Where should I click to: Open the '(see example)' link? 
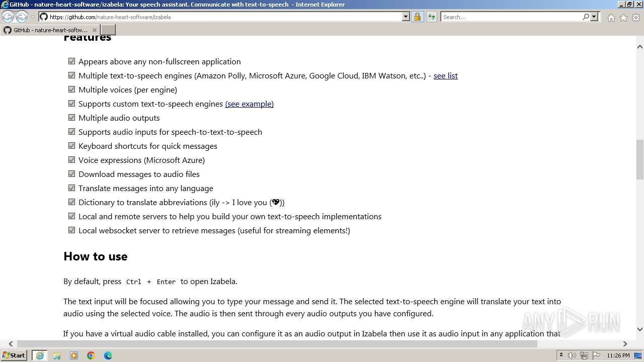pyautogui.click(x=249, y=104)
